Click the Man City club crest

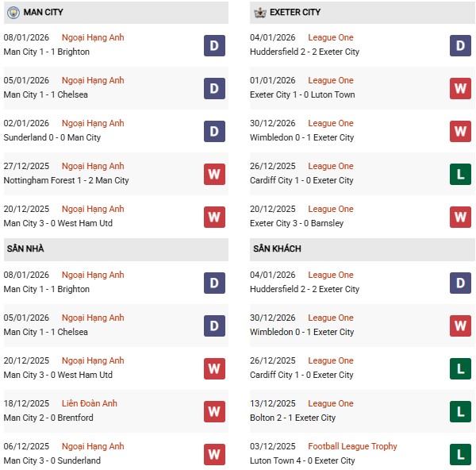pyautogui.click(x=13, y=13)
